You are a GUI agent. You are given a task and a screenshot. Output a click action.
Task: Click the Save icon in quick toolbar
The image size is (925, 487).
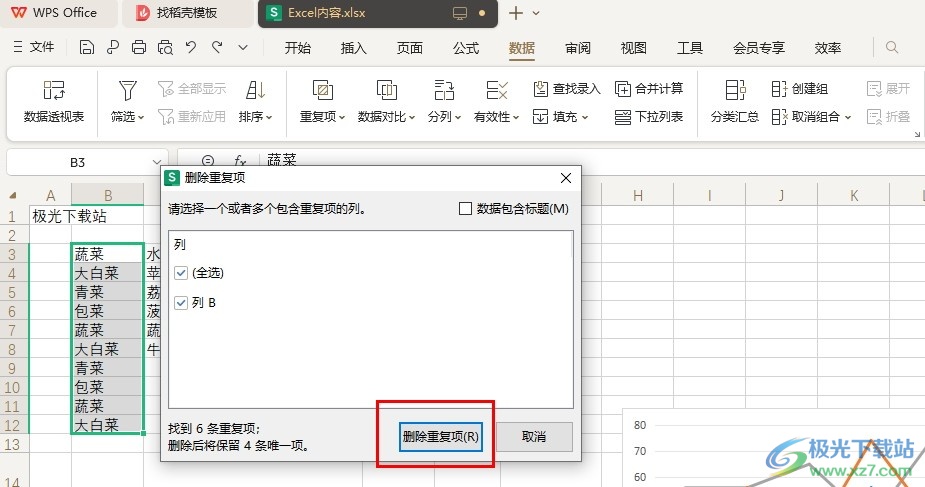(x=87, y=47)
